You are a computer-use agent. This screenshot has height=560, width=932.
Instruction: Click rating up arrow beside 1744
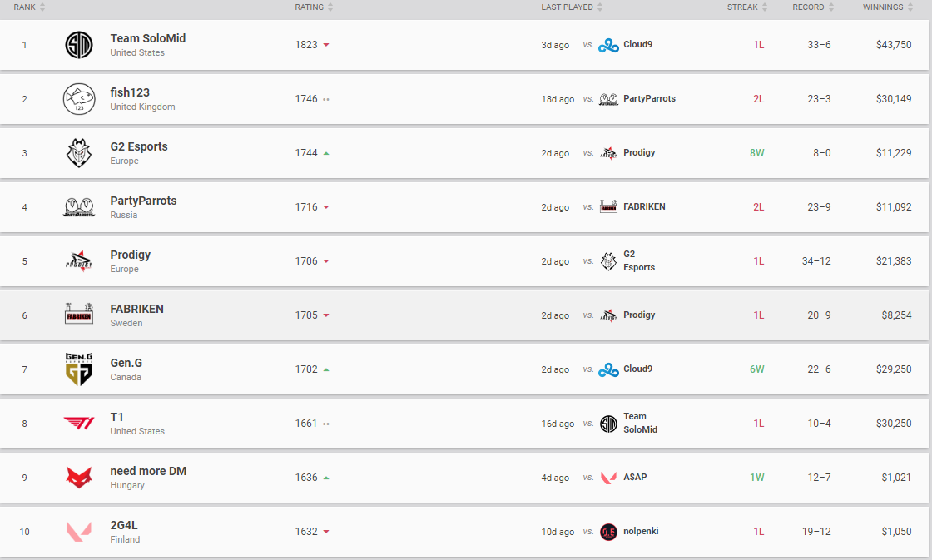pyautogui.click(x=326, y=153)
